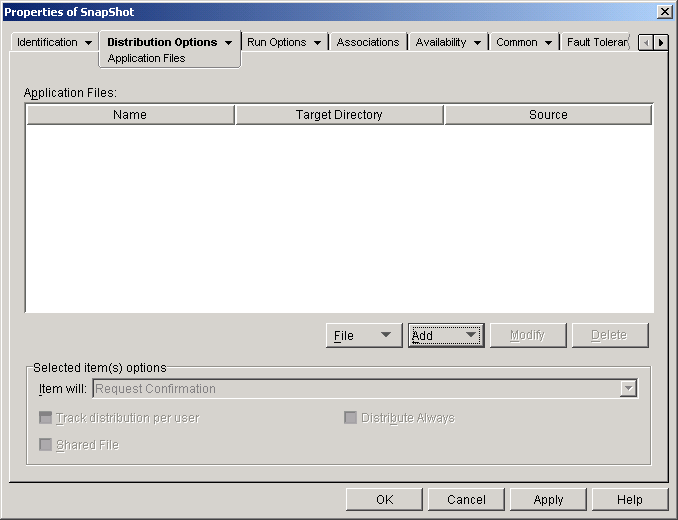This screenshot has height=520, width=678.
Task: Go to the Associations tab
Action: (368, 42)
